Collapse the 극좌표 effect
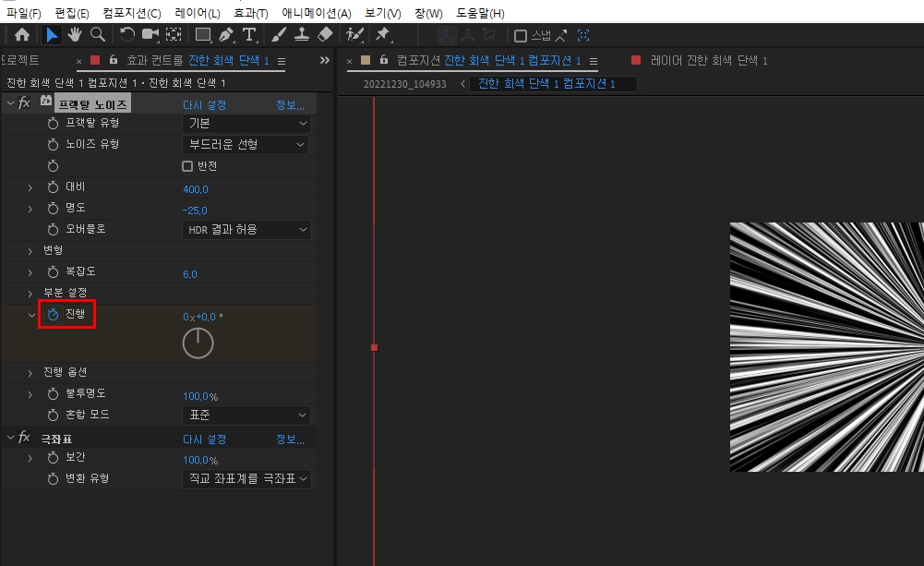The height and width of the screenshot is (566, 924). 10,438
